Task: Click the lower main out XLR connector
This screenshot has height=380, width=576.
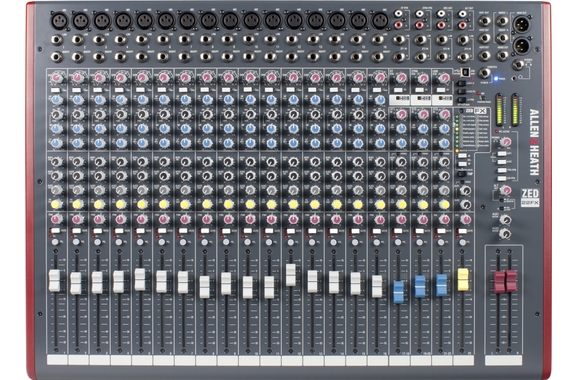Action: point(522,45)
